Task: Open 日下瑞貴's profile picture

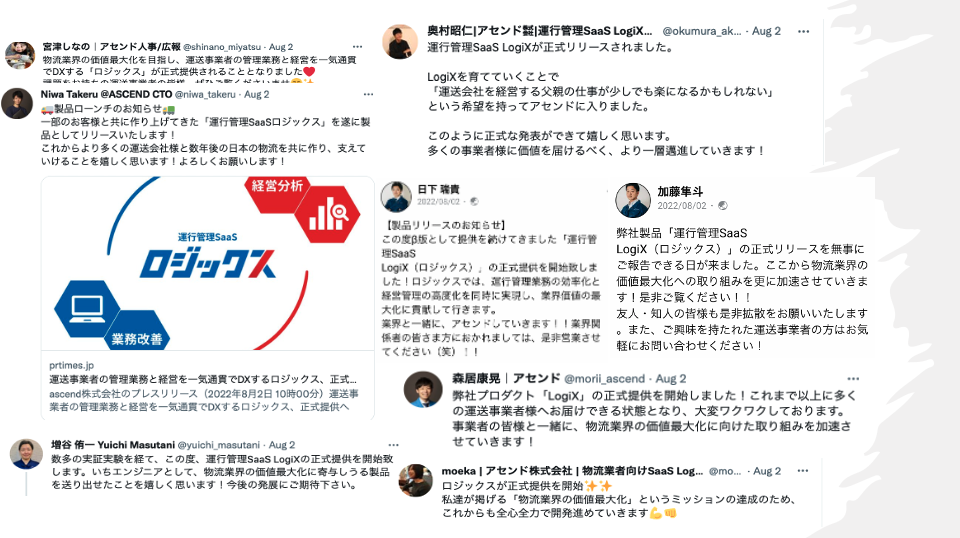Action: coord(396,196)
